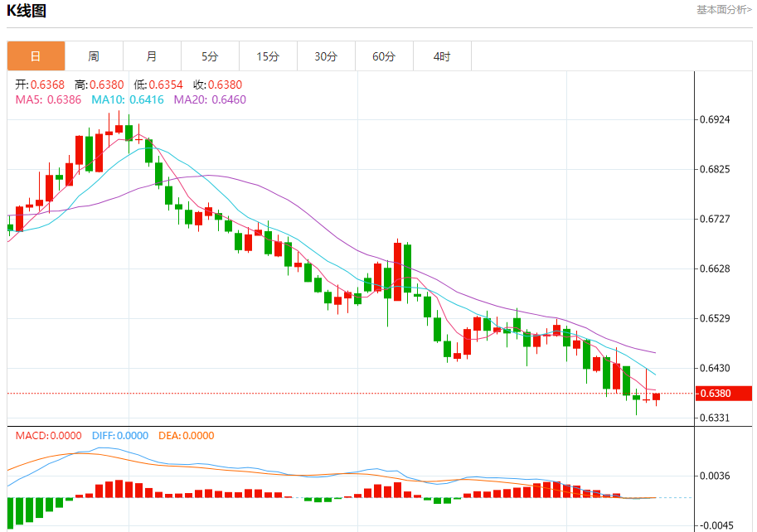Click the red 0.6380 current price tag

(724, 394)
